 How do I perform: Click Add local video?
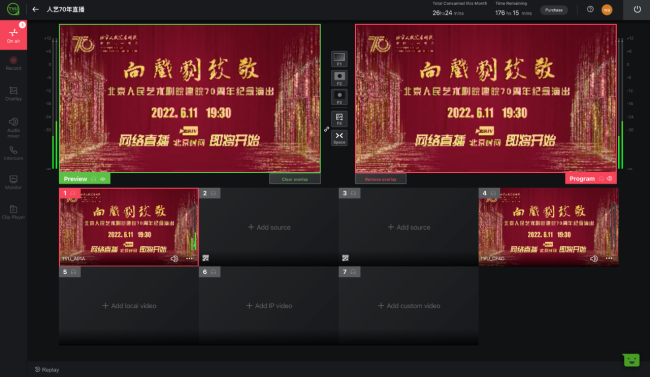129,306
